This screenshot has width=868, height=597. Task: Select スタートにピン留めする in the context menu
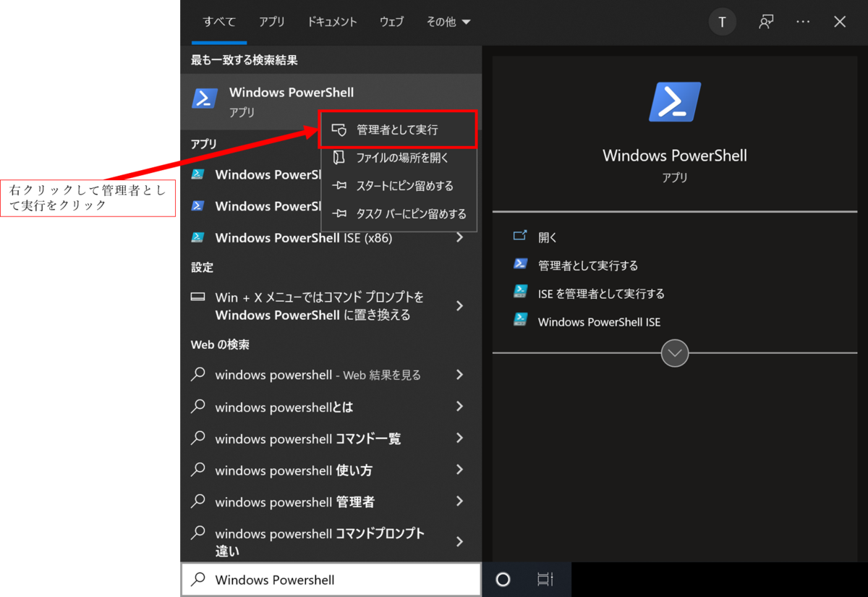[399, 186]
